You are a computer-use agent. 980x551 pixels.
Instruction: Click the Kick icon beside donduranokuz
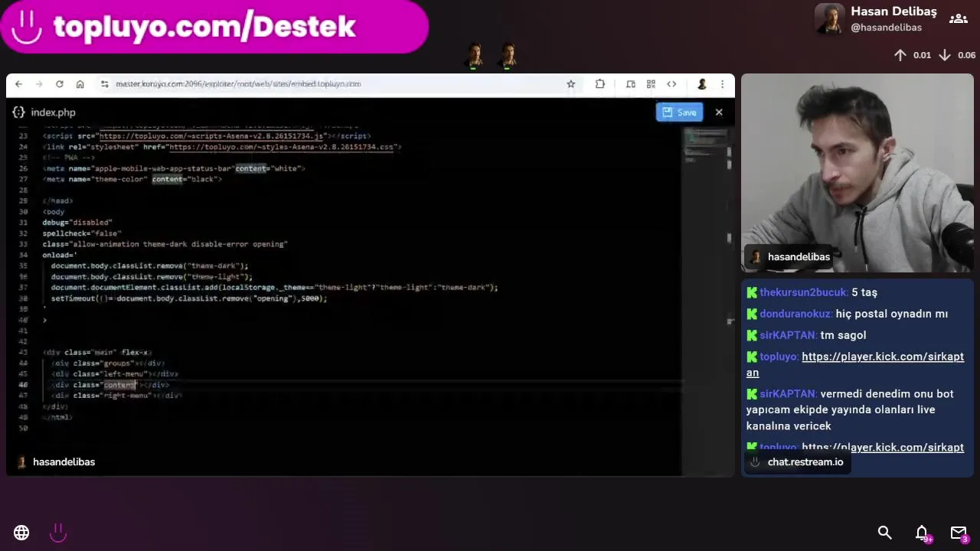pyautogui.click(x=752, y=314)
